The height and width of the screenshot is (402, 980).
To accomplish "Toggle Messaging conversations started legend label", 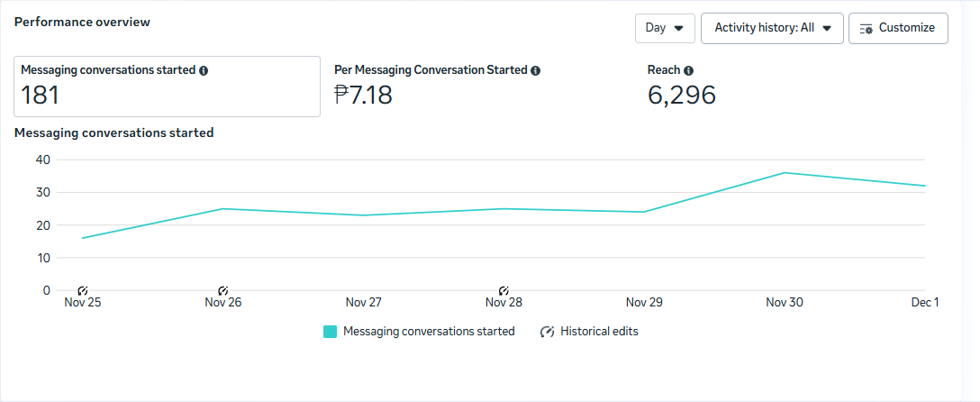I will (429, 332).
